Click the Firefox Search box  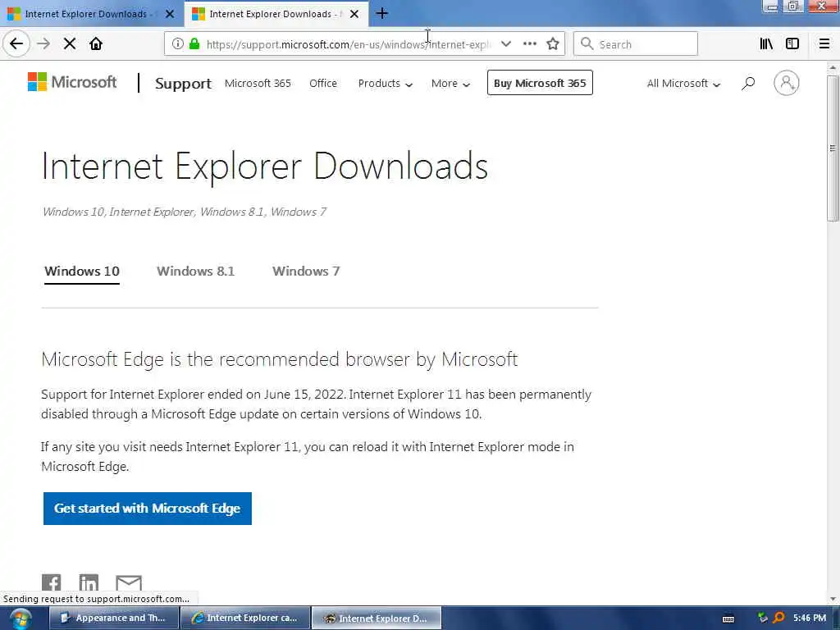pyautogui.click(x=636, y=44)
